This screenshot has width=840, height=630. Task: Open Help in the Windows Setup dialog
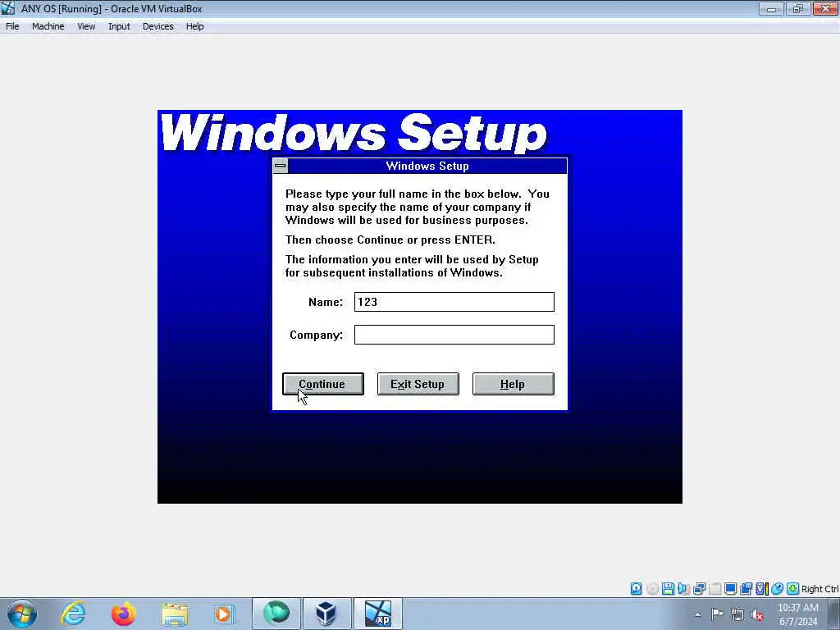(514, 384)
